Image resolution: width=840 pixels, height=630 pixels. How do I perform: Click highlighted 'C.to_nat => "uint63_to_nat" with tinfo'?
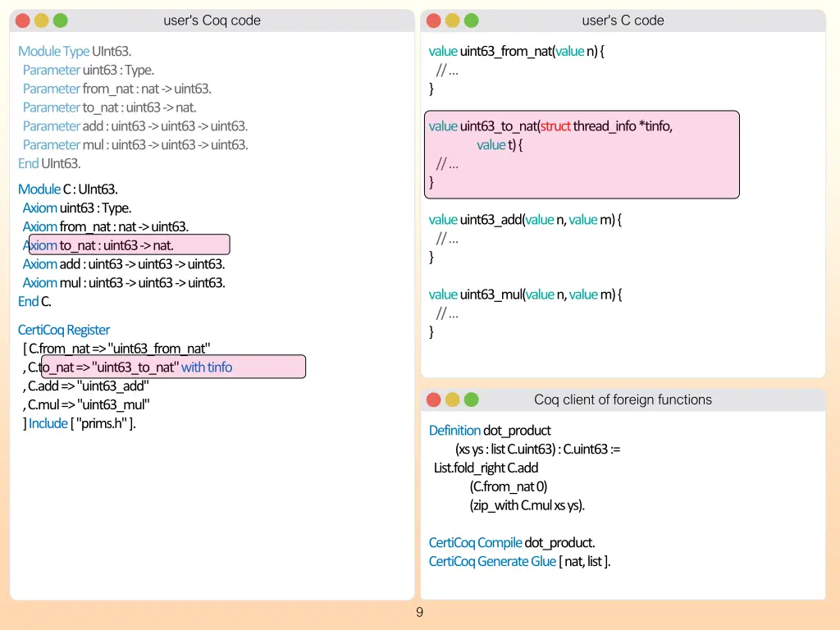[x=130, y=367]
